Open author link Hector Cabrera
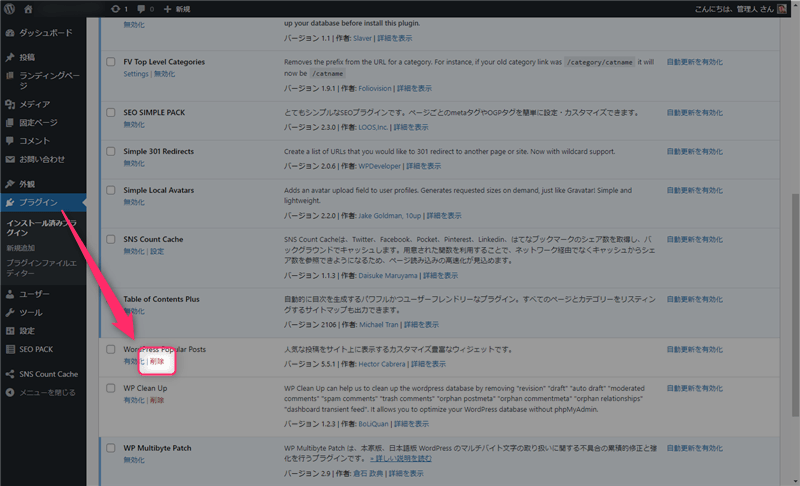This screenshot has height=486, width=800. point(382,364)
